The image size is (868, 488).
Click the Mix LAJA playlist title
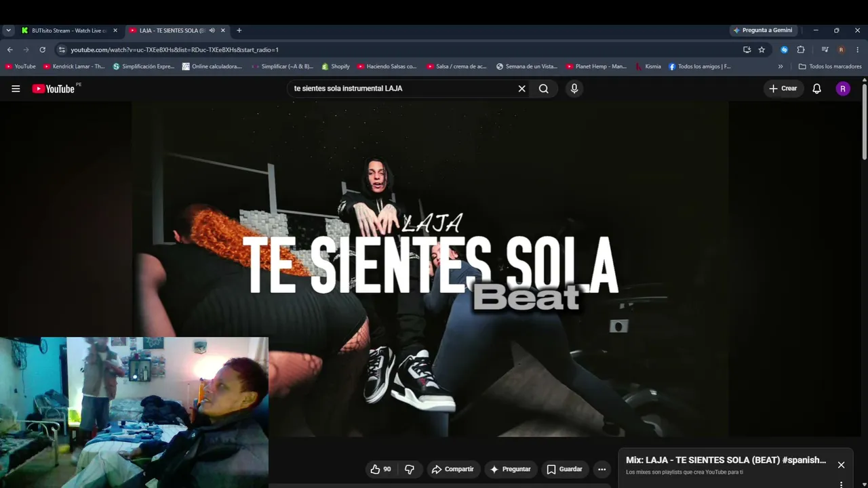726,460
